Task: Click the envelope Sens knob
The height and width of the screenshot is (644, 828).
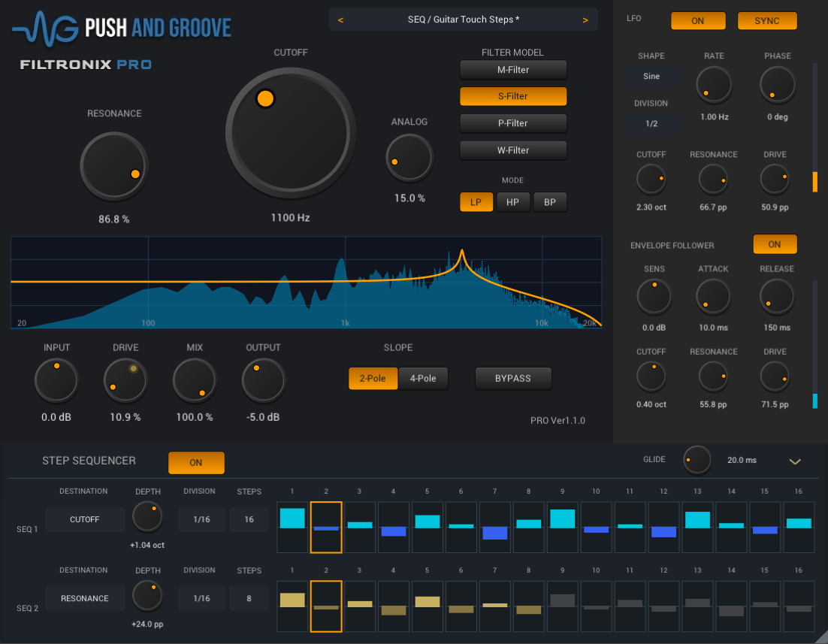Action: pos(654,296)
